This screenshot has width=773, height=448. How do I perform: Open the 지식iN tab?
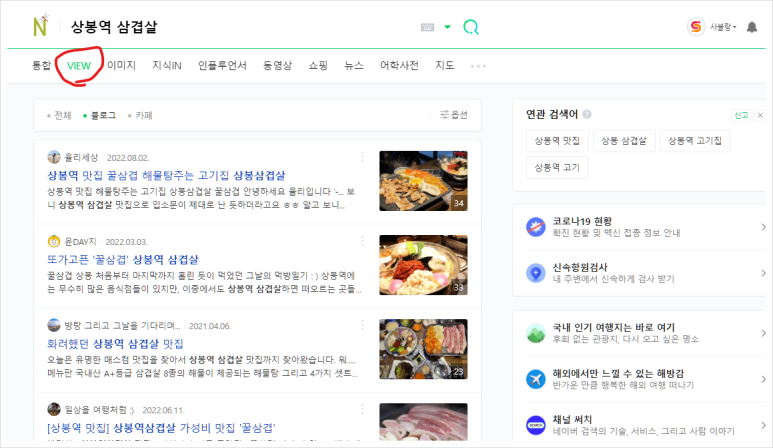click(167, 66)
